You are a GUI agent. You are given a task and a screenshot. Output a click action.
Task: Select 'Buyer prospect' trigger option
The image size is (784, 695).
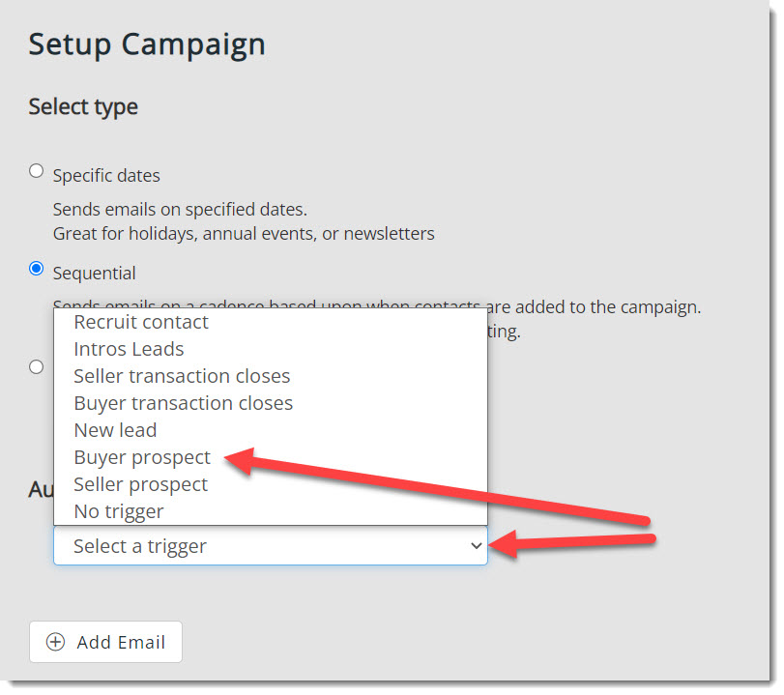click(x=141, y=457)
